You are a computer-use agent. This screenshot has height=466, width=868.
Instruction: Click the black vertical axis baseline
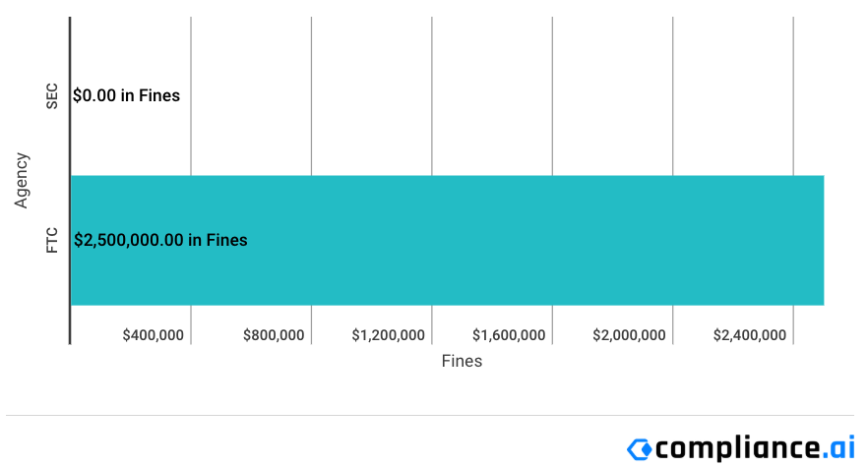click(x=70, y=181)
